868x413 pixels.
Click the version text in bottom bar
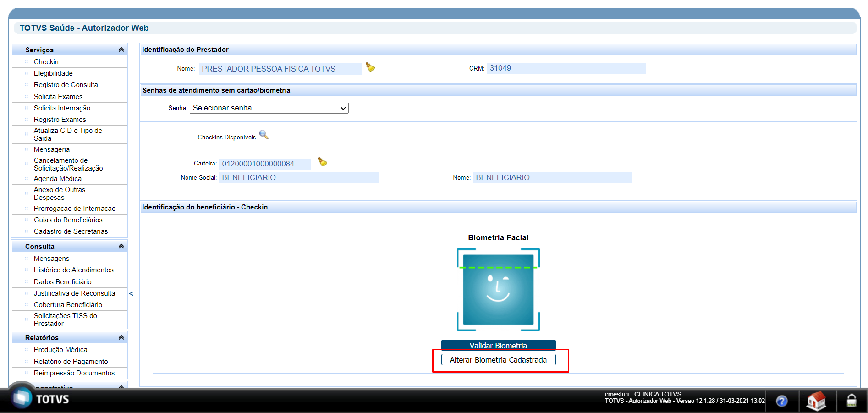(x=685, y=401)
